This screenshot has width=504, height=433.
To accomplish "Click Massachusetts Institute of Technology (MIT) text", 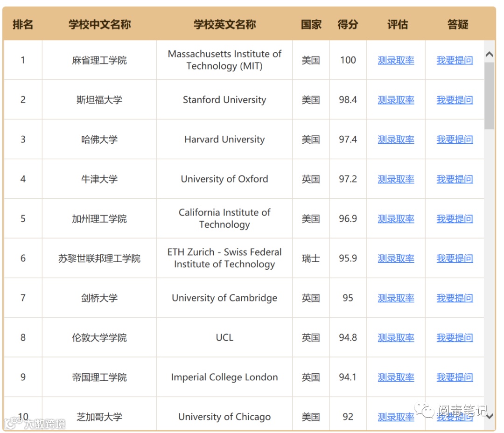I will click(x=224, y=60).
